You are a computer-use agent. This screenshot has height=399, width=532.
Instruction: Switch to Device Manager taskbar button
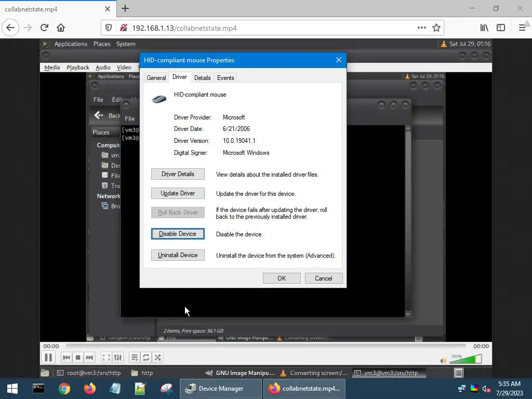(220, 389)
